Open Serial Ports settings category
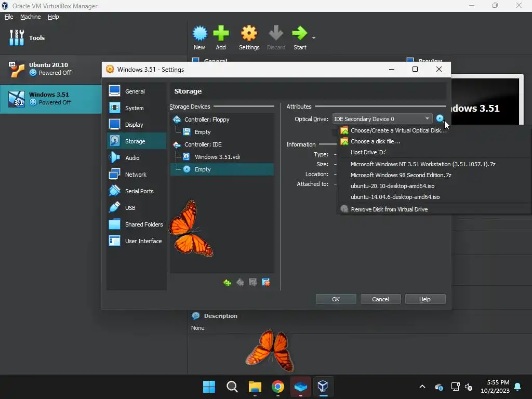Screen dimensions: 532x399 (137, 191)
